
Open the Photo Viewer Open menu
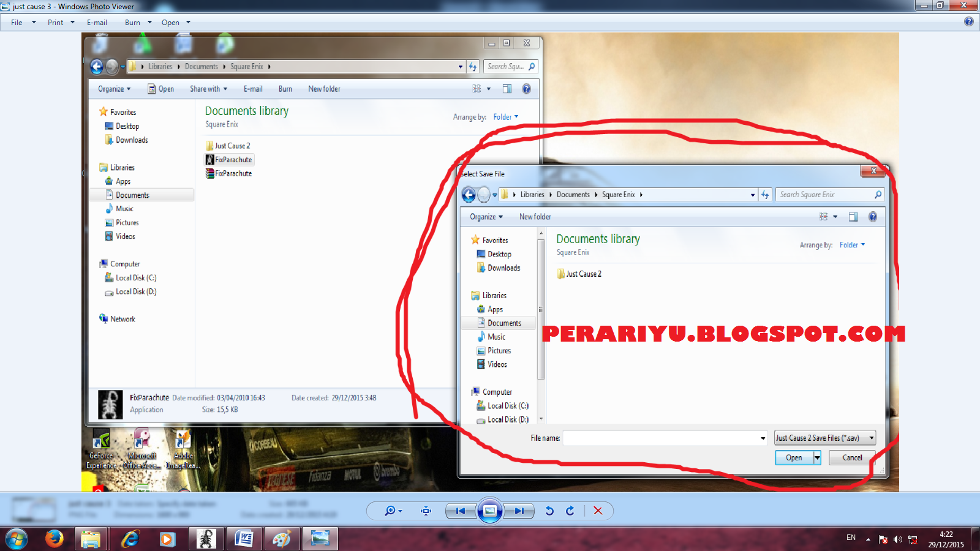[176, 23]
